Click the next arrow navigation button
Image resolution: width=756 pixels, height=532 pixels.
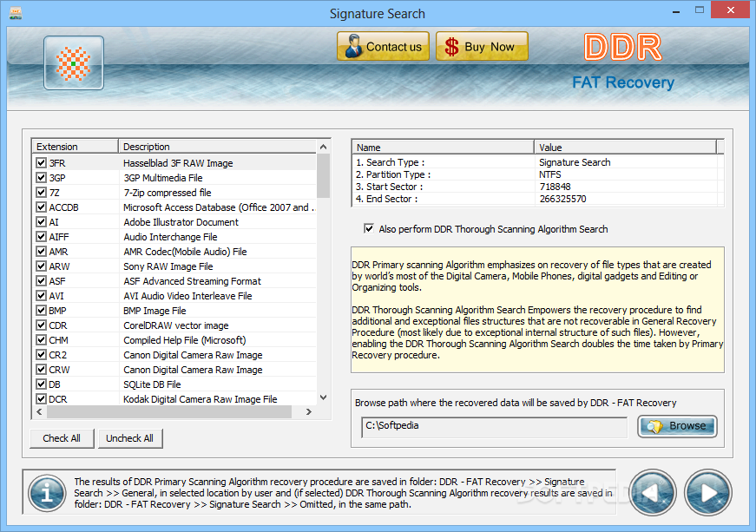[x=707, y=493]
